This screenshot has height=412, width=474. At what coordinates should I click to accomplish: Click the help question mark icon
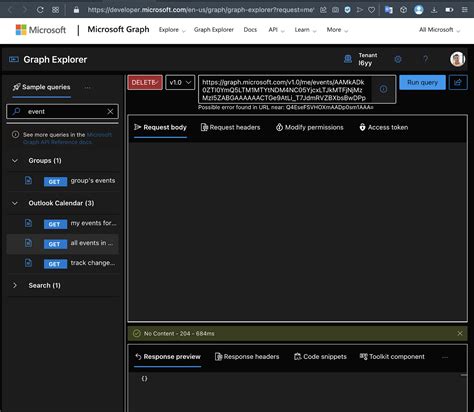pos(425,59)
